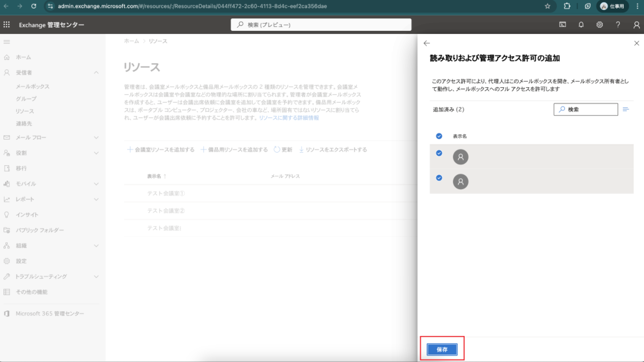This screenshot has height=362, width=644.
Task: Click the filter icon beside search box
Action: (626, 110)
